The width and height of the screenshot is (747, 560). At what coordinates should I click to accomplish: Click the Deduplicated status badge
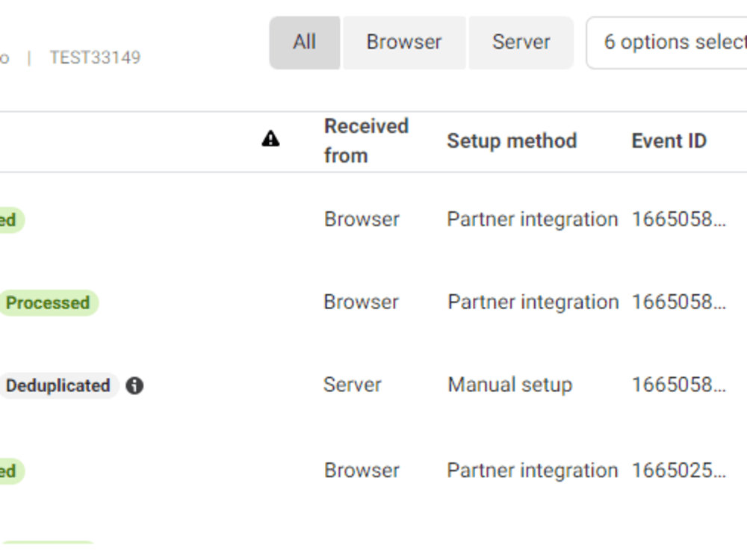coord(58,386)
